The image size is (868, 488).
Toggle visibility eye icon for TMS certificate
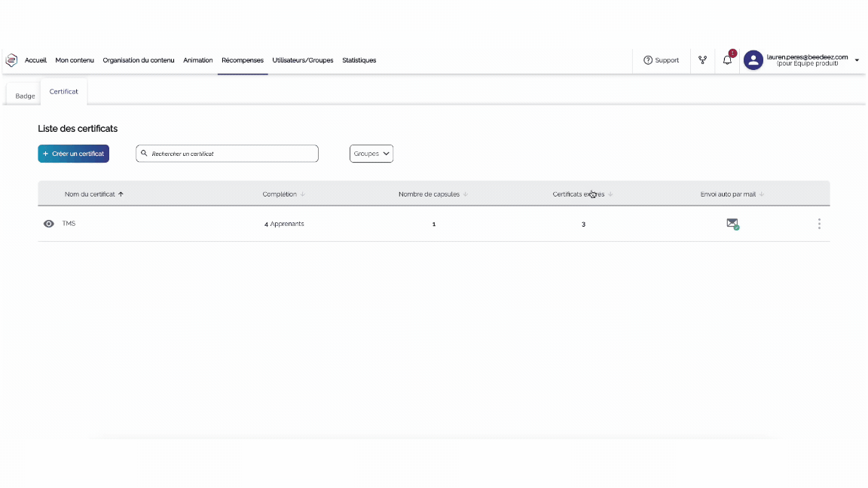coord(49,224)
